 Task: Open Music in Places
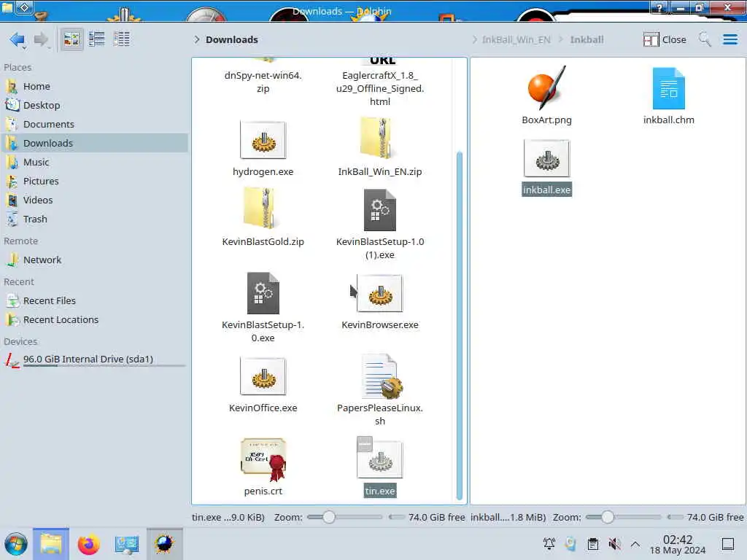[95, 162]
